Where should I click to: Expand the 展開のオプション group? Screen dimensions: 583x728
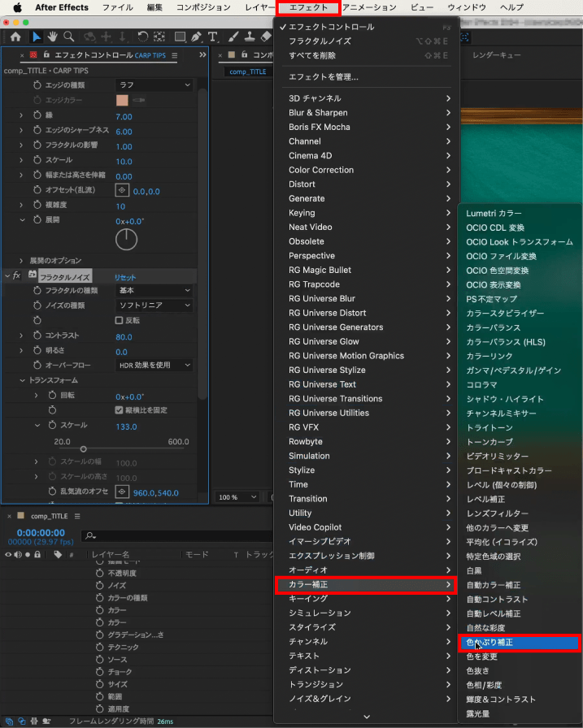tap(21, 261)
